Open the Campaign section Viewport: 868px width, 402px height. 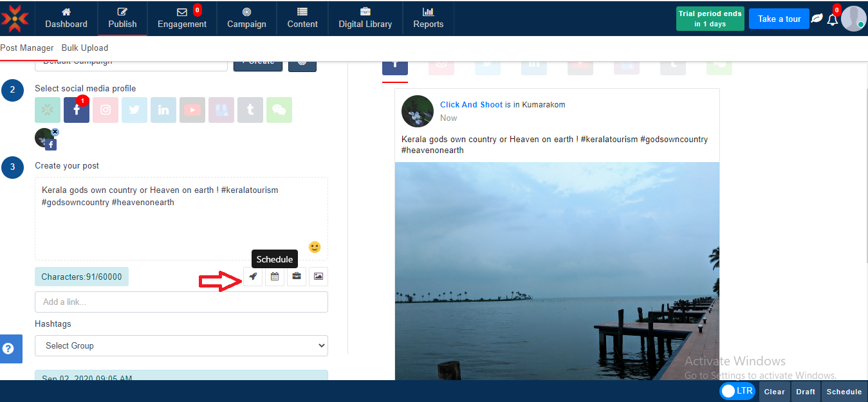[x=246, y=18]
